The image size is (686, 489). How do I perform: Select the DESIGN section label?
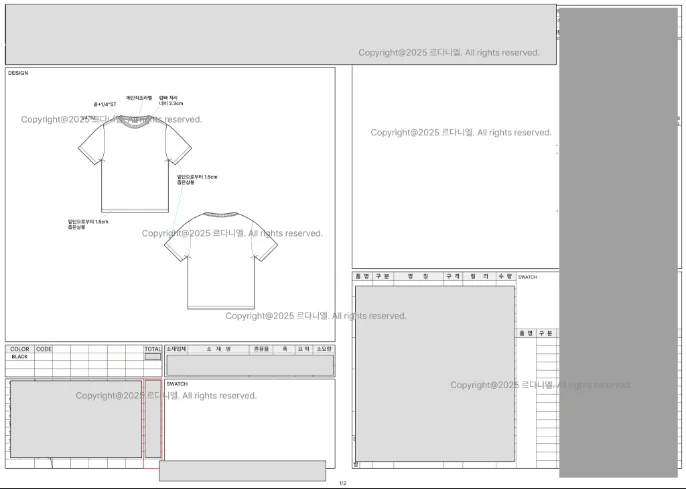tap(19, 73)
